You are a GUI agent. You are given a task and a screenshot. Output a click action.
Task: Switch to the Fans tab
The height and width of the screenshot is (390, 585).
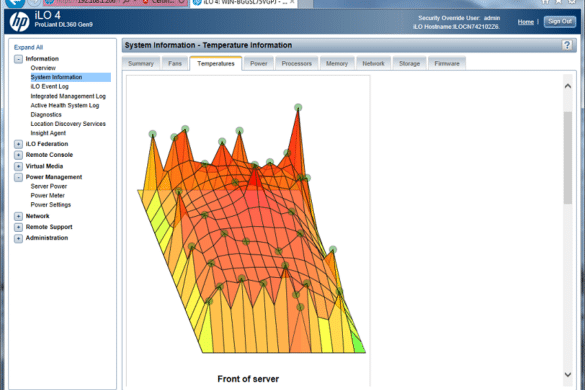click(x=175, y=63)
